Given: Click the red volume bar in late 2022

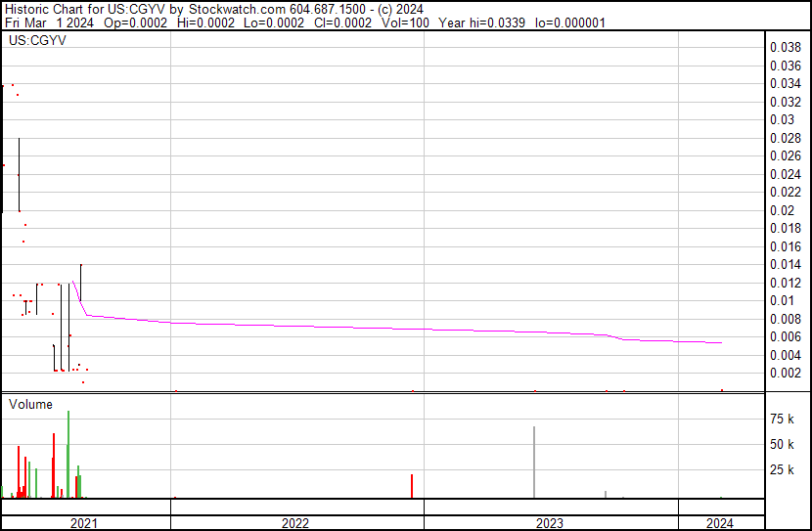Looking at the screenshot, I should point(412,486).
